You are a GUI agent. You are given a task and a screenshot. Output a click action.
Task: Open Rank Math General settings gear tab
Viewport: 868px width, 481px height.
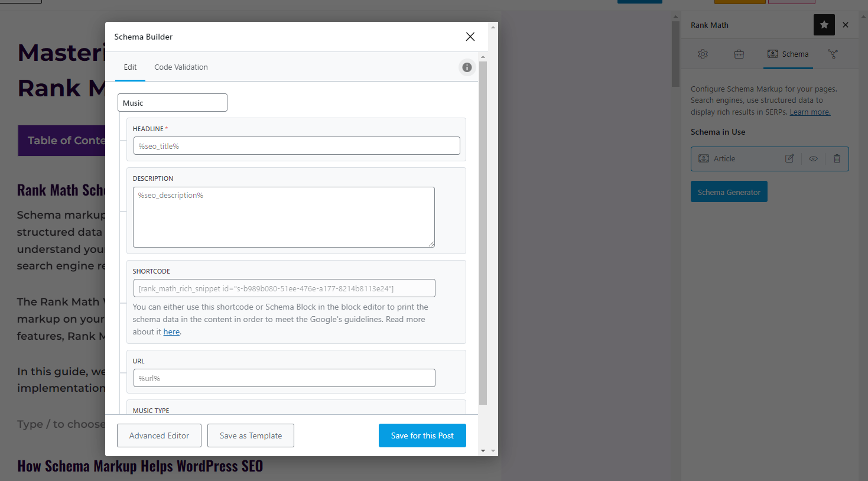point(703,54)
